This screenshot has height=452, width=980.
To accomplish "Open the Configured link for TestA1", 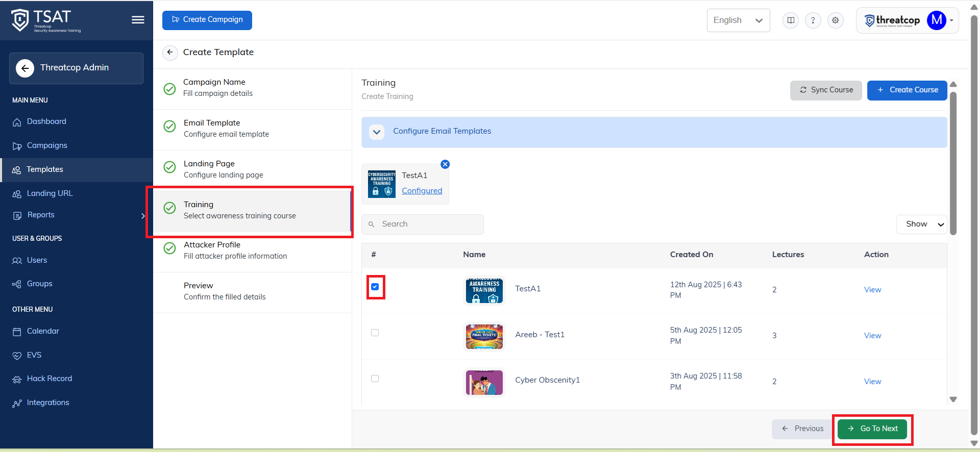I will point(422,191).
